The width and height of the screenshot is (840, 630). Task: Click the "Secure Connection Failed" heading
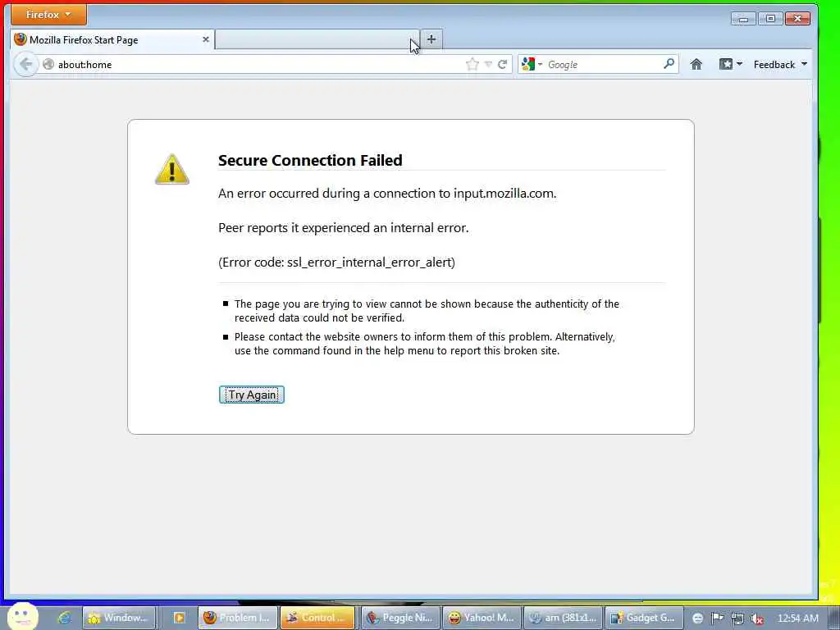(x=310, y=160)
